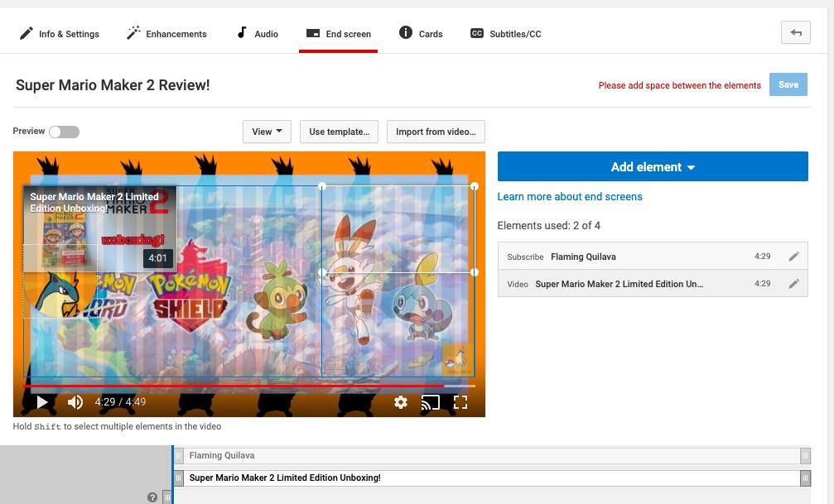Click right handle of Unboxing timeline bar

point(805,478)
